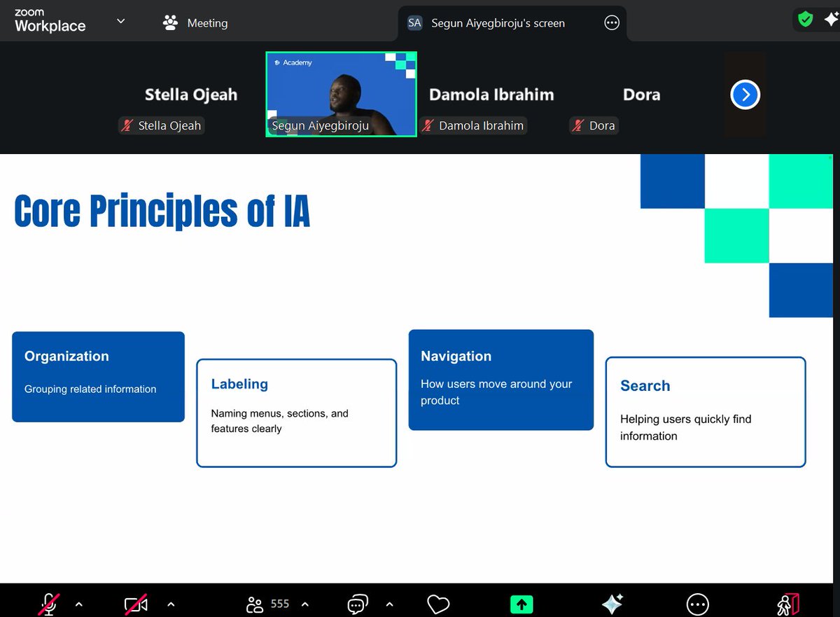Viewport: 840px width, 617px height.
Task: Click the SA avatar badge in screen tab
Action: click(x=414, y=22)
